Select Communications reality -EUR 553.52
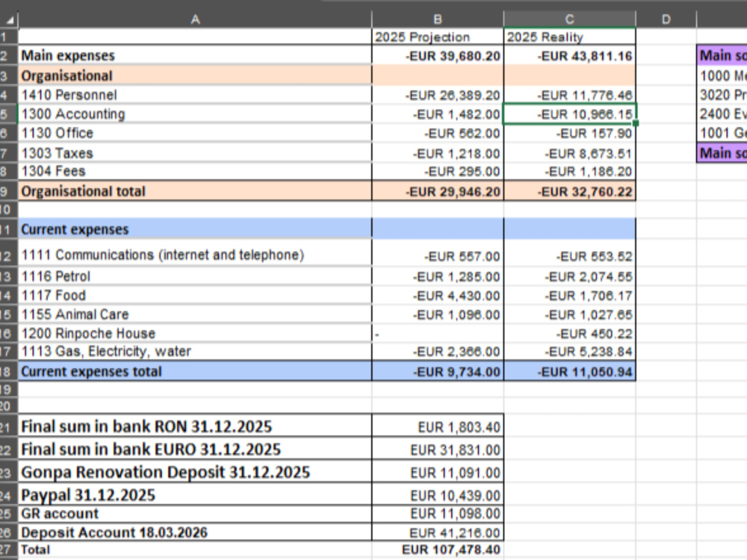The width and height of the screenshot is (747, 560). coord(569,255)
